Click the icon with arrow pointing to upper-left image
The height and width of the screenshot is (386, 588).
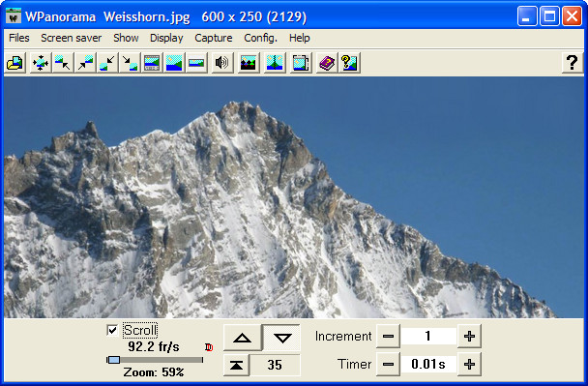coord(62,63)
